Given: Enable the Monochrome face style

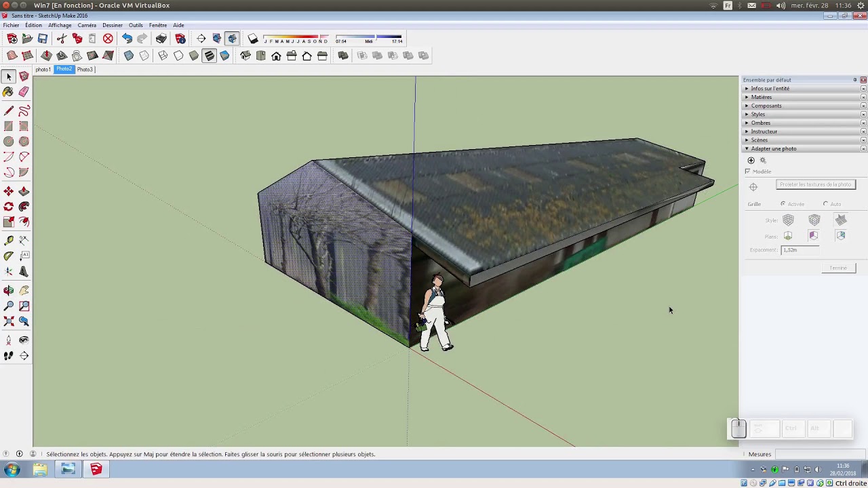Looking at the screenshot, I should click(x=224, y=56).
